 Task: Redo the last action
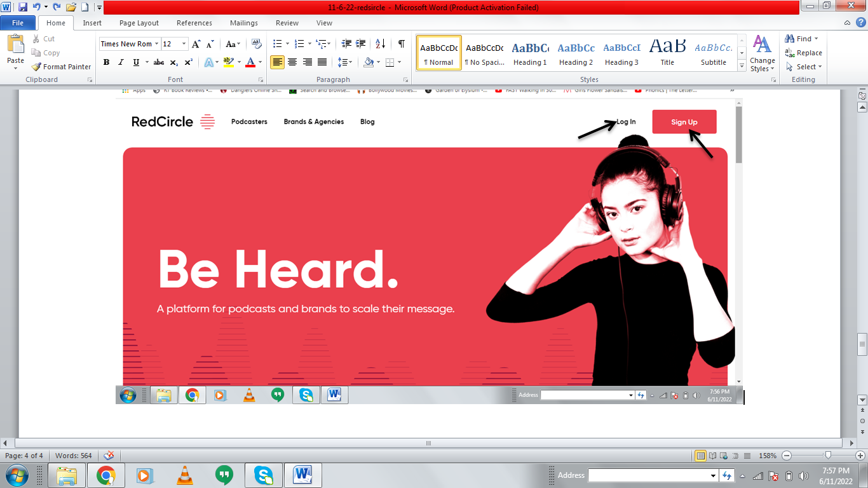pos(55,7)
